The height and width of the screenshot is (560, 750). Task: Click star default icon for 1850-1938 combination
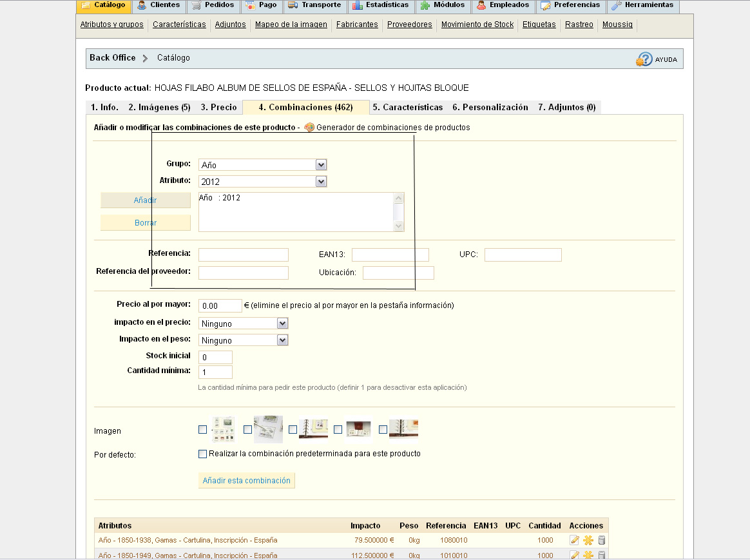pos(588,540)
